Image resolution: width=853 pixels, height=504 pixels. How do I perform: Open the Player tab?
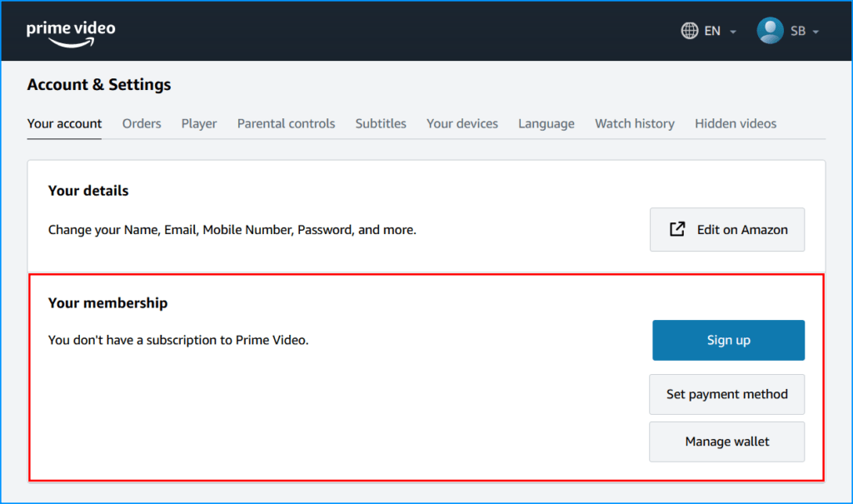(x=199, y=123)
